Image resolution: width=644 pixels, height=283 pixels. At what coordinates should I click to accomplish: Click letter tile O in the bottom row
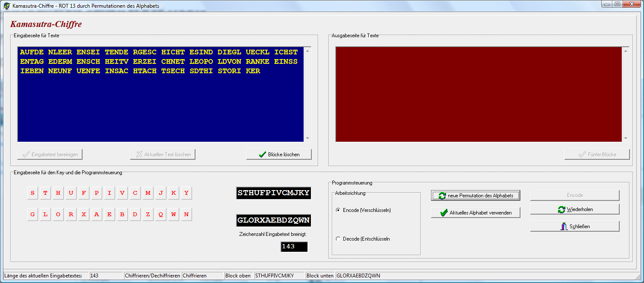(x=58, y=214)
